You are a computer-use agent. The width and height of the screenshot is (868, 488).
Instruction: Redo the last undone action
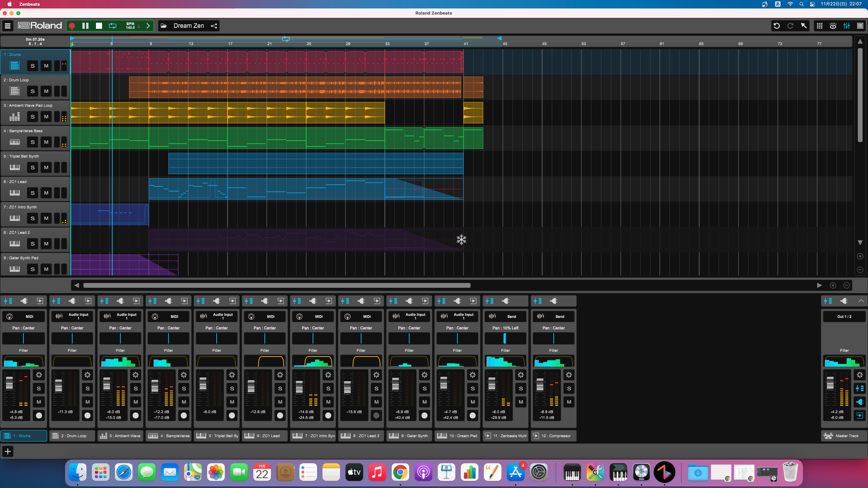pos(790,26)
